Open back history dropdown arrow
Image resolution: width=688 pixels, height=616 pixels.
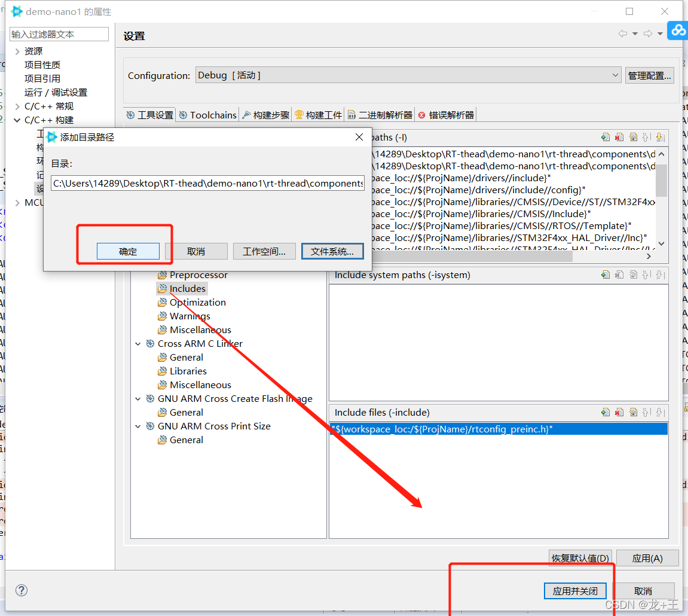(x=635, y=34)
